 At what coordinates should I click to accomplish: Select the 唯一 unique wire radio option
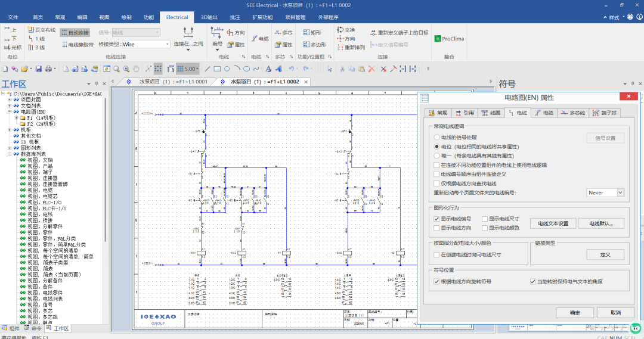tap(474, 155)
